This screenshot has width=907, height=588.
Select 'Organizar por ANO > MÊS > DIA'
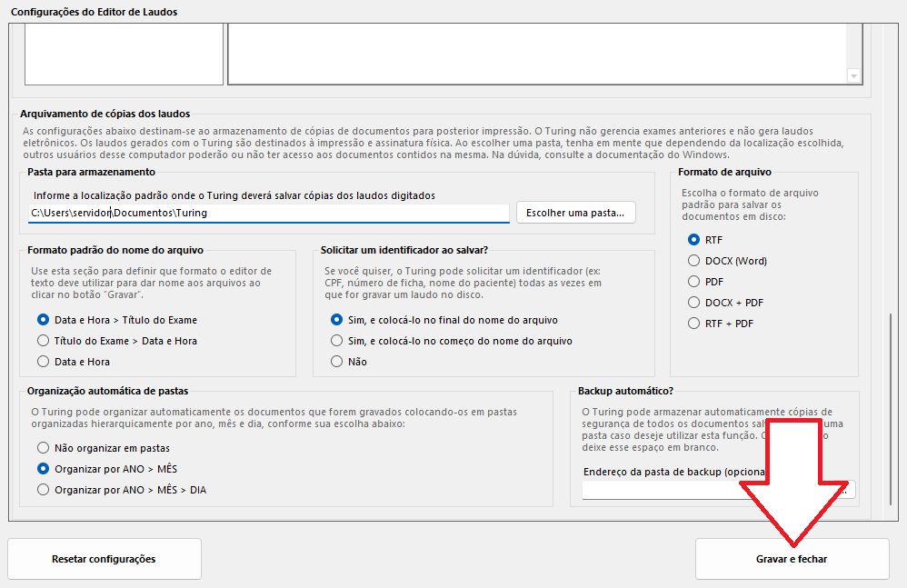click(x=43, y=490)
